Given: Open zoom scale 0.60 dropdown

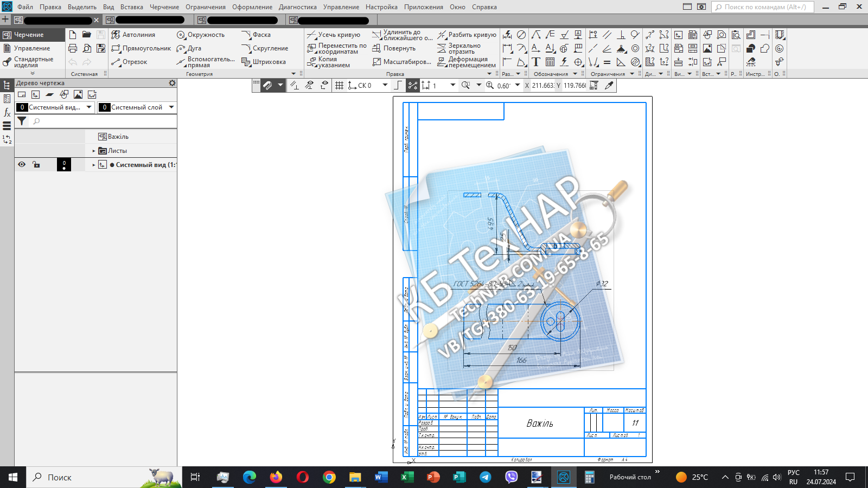Looking at the screenshot, I should [x=518, y=85].
